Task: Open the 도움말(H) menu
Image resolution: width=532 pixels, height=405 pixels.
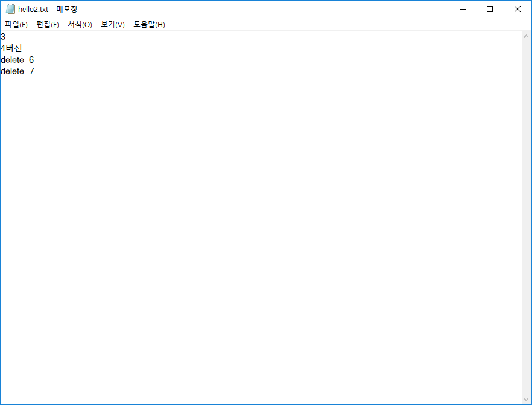Action: pos(149,24)
